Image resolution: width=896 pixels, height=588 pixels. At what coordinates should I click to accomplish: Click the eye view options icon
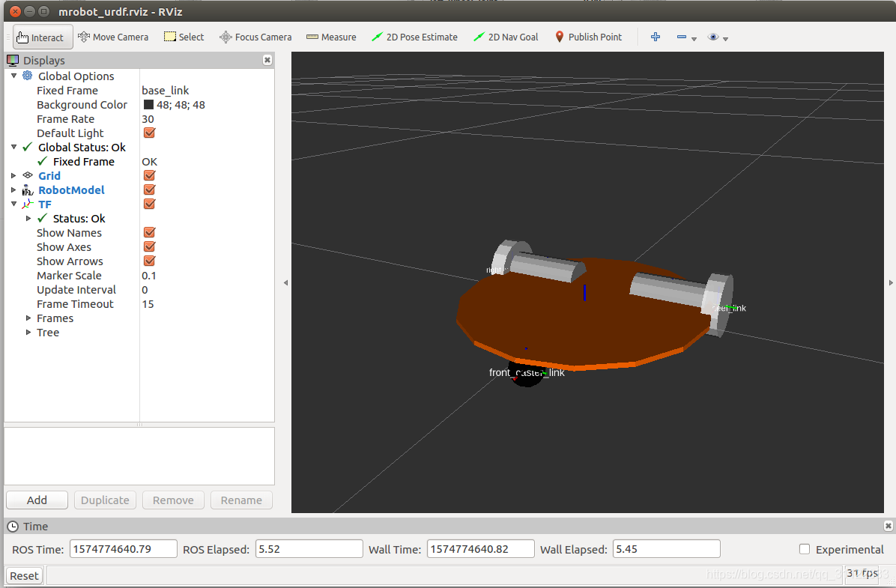tap(712, 37)
